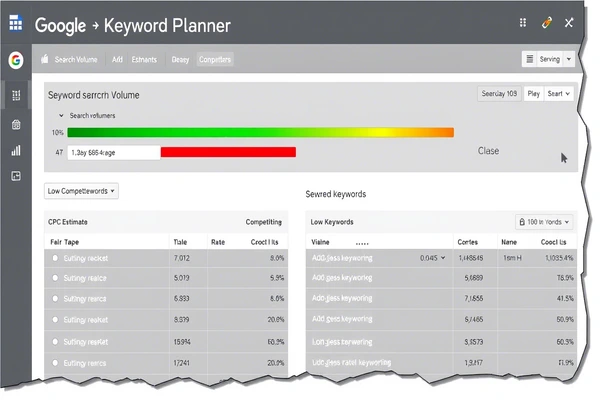This screenshot has width=600, height=400.
Task: Click the Competiting header label
Action: (x=264, y=222)
